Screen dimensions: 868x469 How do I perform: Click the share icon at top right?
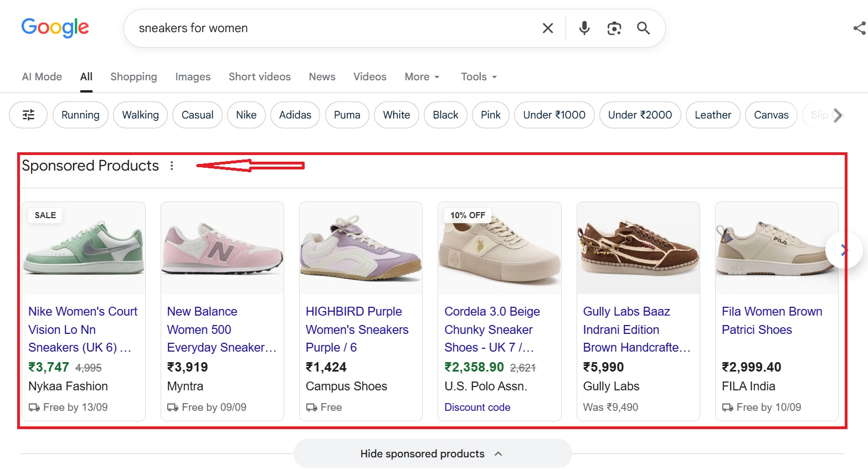coord(860,28)
